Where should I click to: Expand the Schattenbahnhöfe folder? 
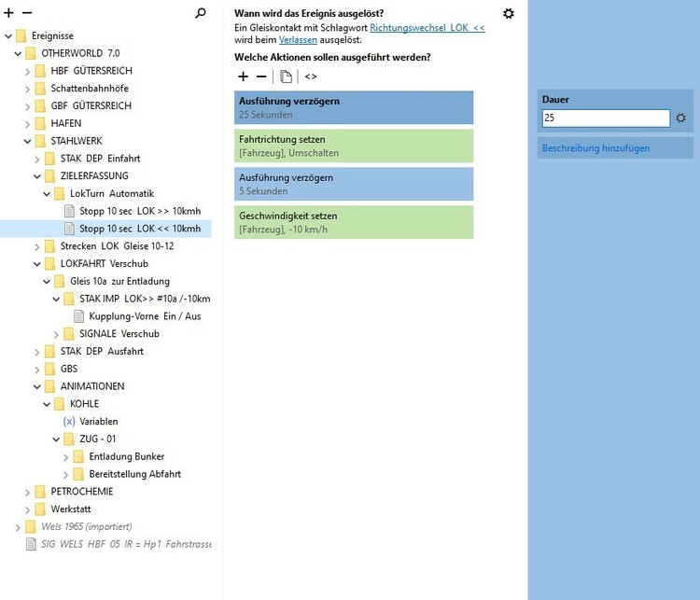click(x=27, y=89)
